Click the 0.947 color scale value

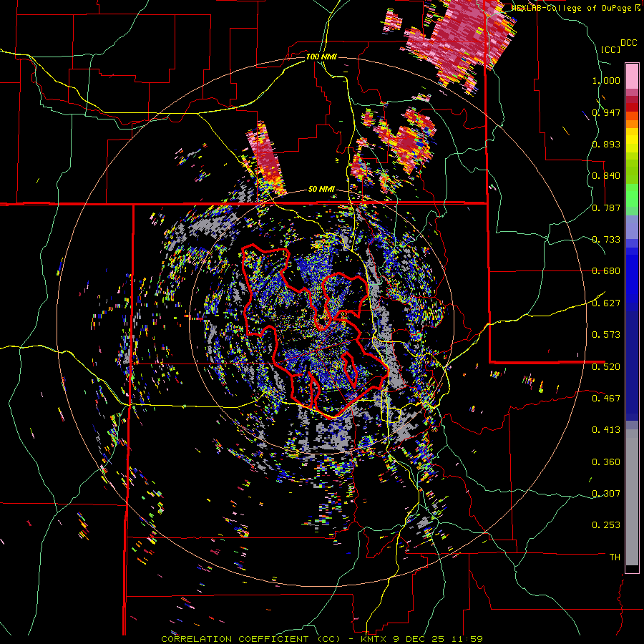(x=606, y=112)
